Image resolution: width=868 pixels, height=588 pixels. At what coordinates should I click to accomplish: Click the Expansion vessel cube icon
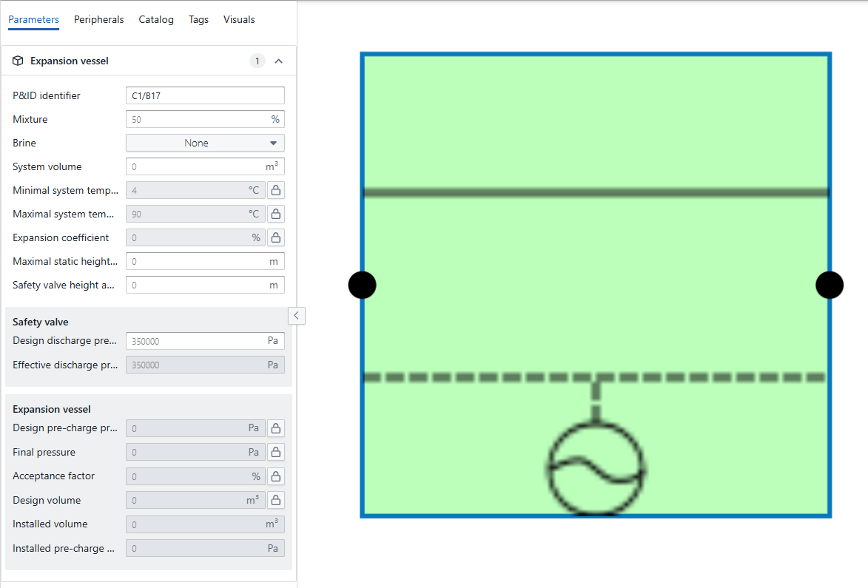18,61
